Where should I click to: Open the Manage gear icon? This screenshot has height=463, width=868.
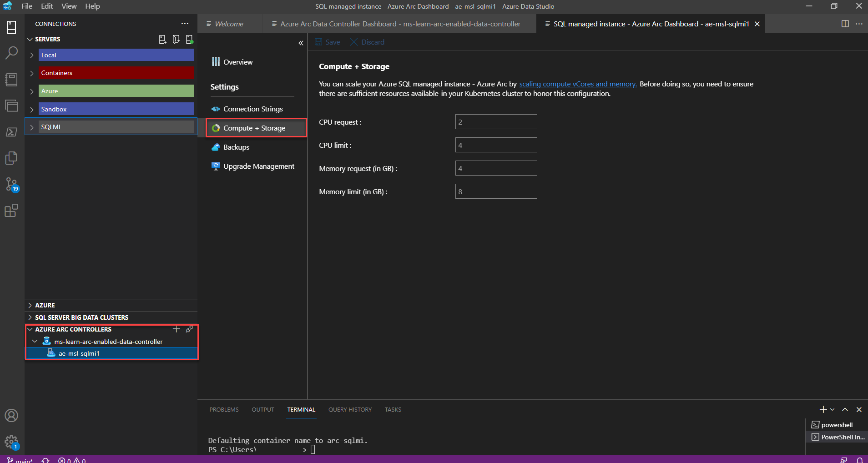(x=11, y=442)
